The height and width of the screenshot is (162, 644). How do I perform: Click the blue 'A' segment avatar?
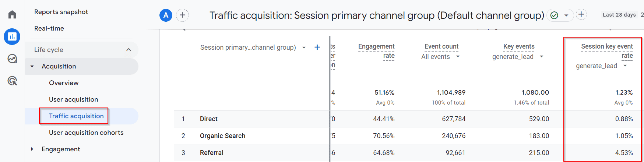166,15
